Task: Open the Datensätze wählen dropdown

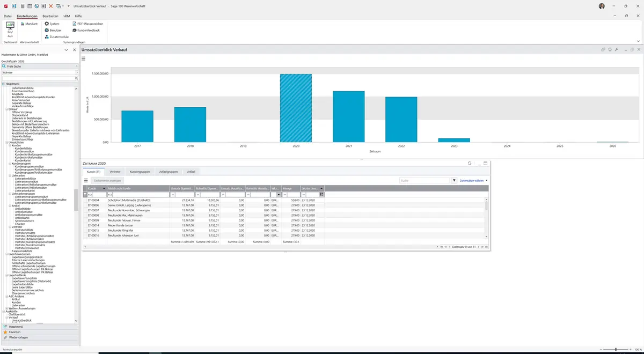Action: pyautogui.click(x=474, y=181)
